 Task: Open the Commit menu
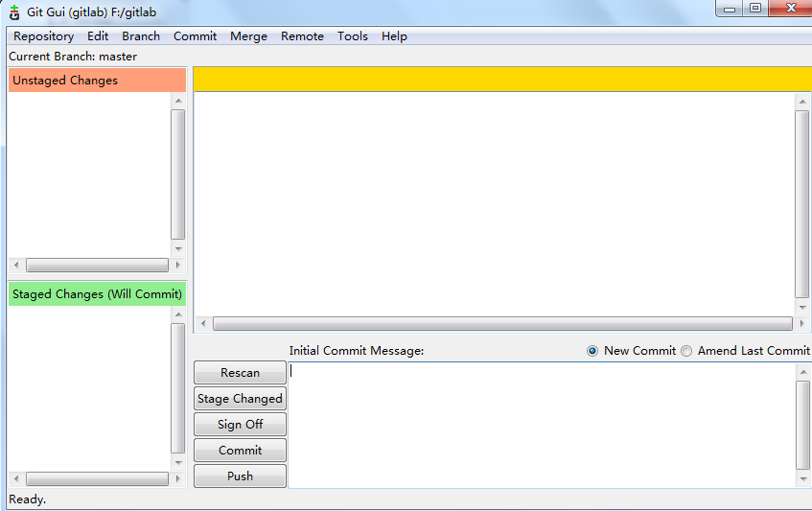195,36
